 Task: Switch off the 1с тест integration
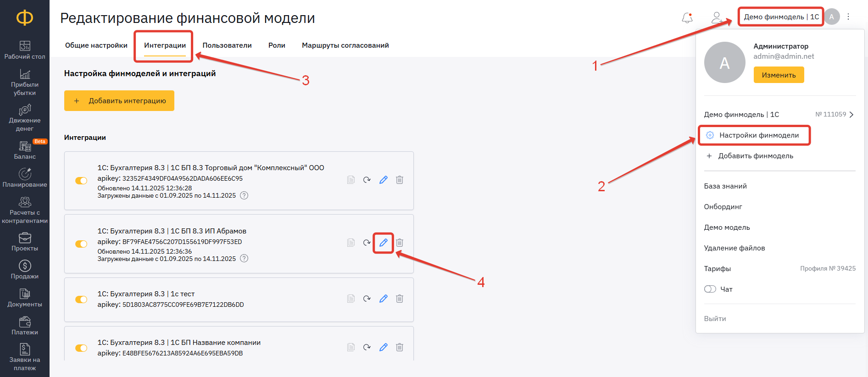point(81,299)
